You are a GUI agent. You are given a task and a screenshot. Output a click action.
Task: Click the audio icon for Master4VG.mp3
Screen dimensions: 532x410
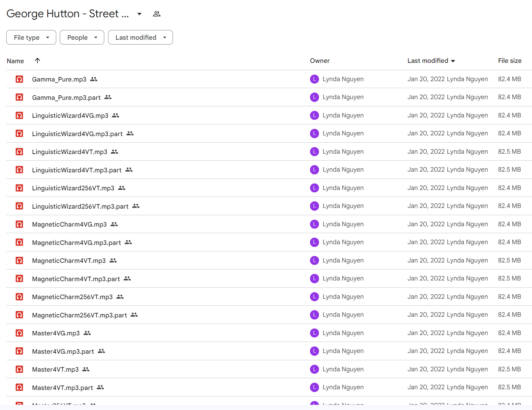tap(19, 333)
